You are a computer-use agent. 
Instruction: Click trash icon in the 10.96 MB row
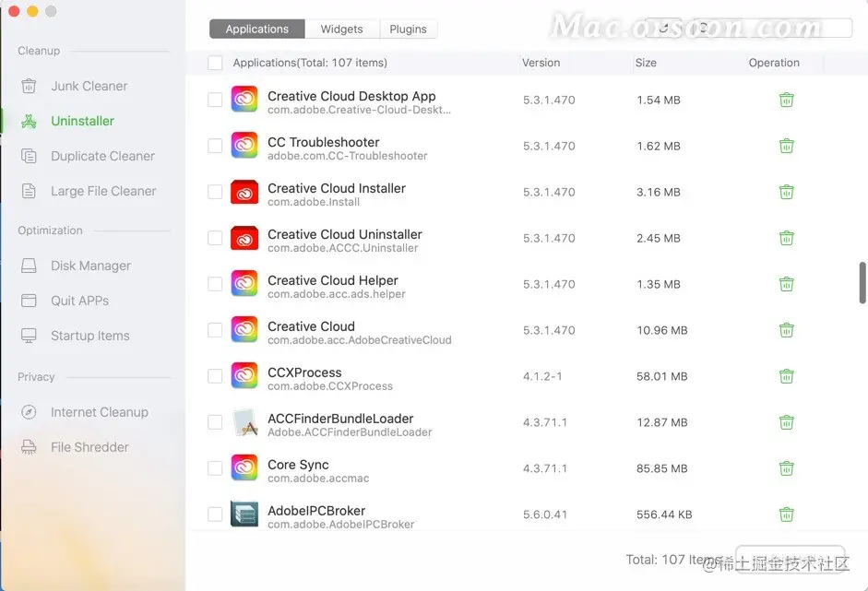point(787,330)
